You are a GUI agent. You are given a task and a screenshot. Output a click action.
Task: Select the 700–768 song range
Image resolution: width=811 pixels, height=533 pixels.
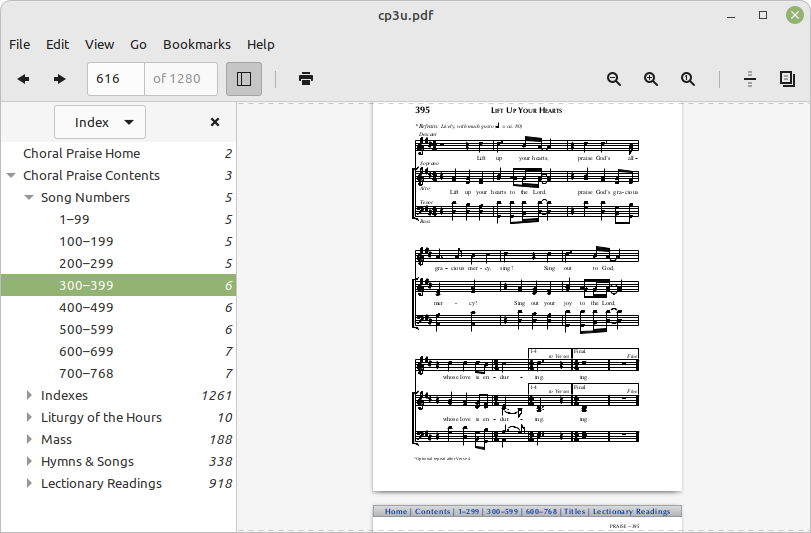(118, 373)
